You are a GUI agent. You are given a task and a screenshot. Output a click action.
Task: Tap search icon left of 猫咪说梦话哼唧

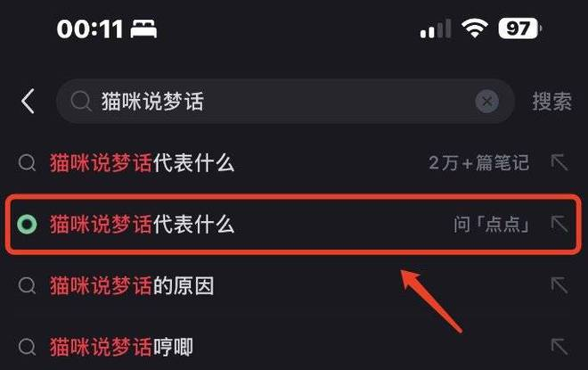tap(27, 347)
